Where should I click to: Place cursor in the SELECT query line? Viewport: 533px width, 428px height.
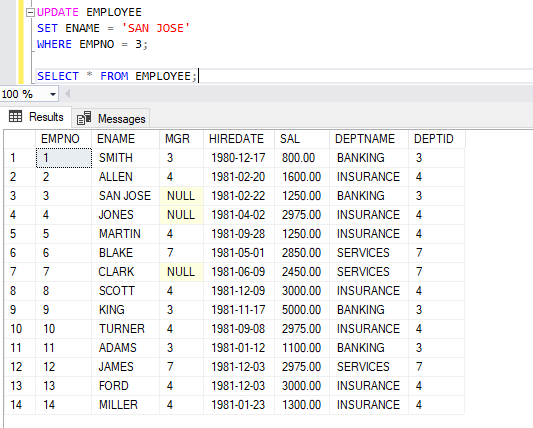tap(117, 76)
